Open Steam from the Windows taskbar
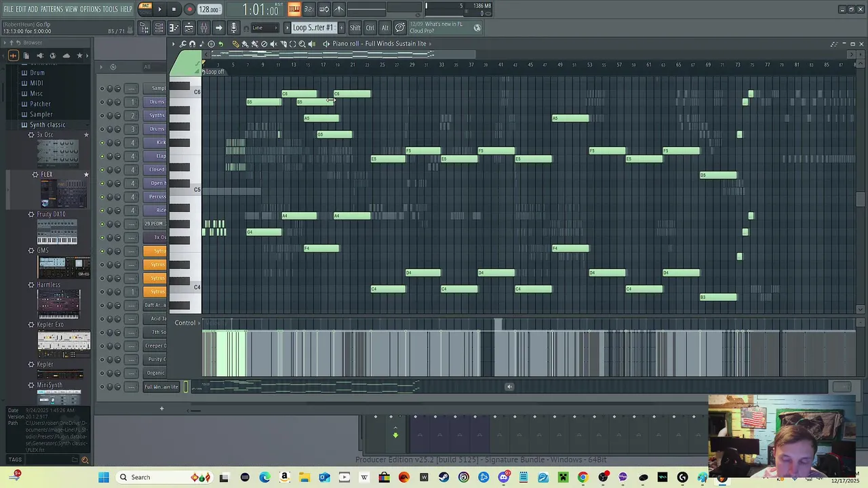Screen dimensions: 868x488 click(x=444, y=477)
